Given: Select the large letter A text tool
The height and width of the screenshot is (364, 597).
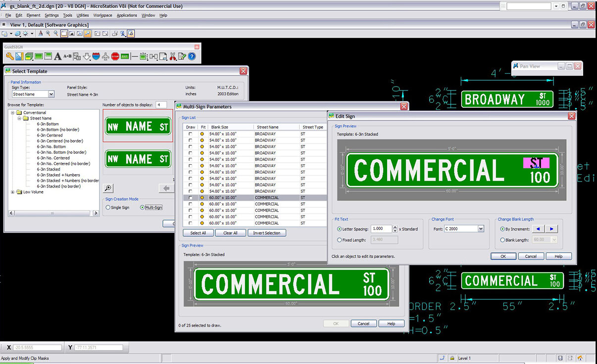Looking at the screenshot, I should point(57,56).
